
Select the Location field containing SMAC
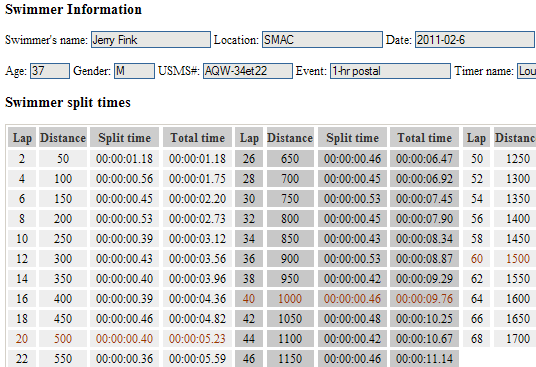[x=322, y=40]
